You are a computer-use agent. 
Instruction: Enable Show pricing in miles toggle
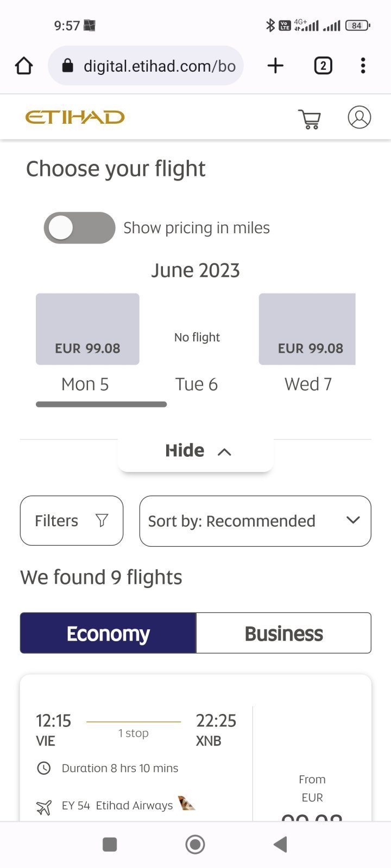79,228
